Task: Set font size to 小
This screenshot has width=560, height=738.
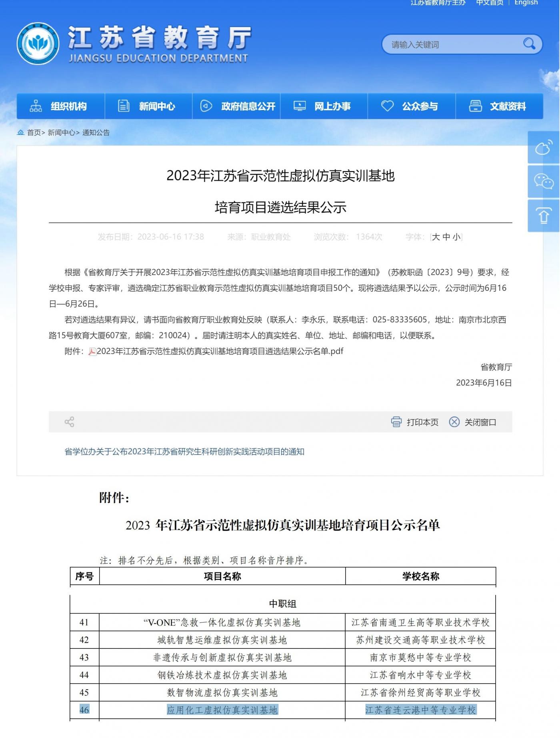Action: click(x=456, y=237)
